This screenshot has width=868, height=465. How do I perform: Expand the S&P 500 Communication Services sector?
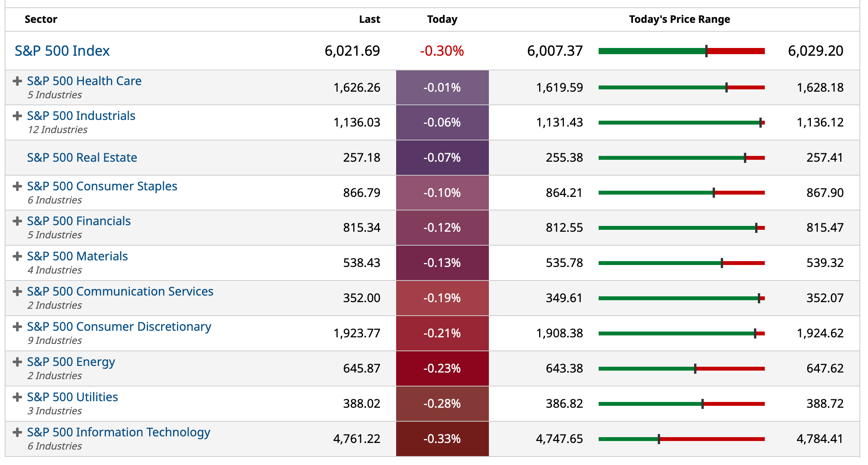pos(17,291)
